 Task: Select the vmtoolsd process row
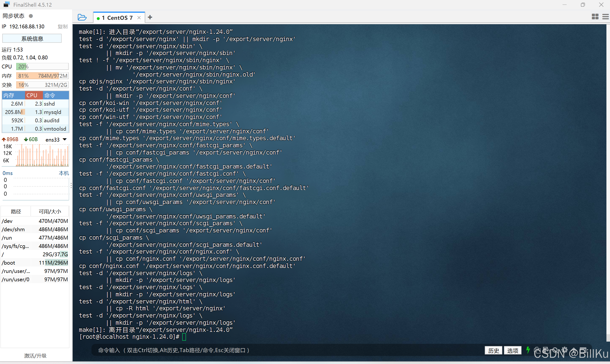point(35,129)
